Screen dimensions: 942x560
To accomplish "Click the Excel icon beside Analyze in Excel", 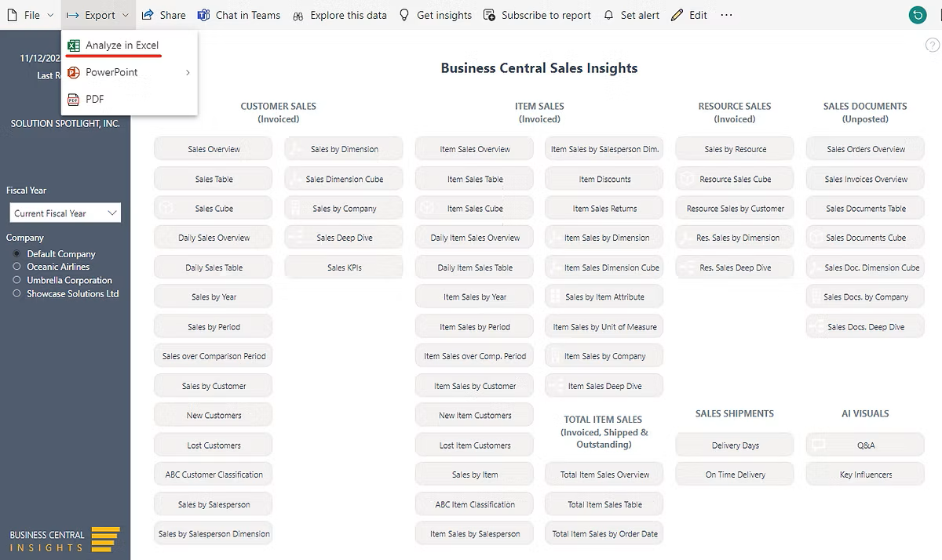I will [74, 45].
